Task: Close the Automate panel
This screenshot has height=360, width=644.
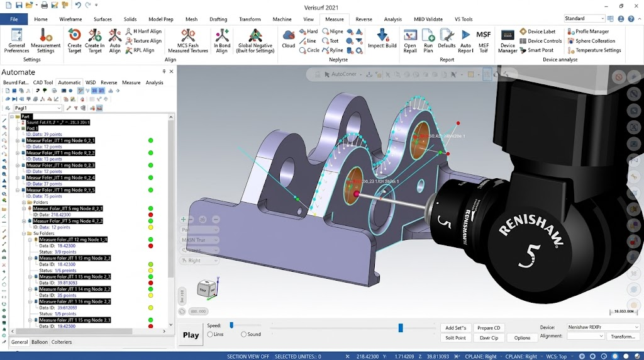Action: click(x=171, y=72)
